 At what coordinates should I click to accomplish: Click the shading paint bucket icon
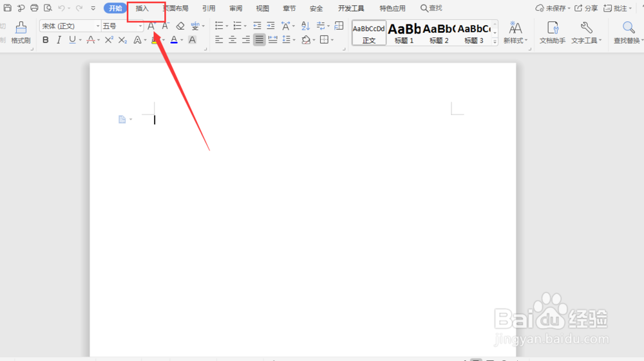[x=306, y=40]
